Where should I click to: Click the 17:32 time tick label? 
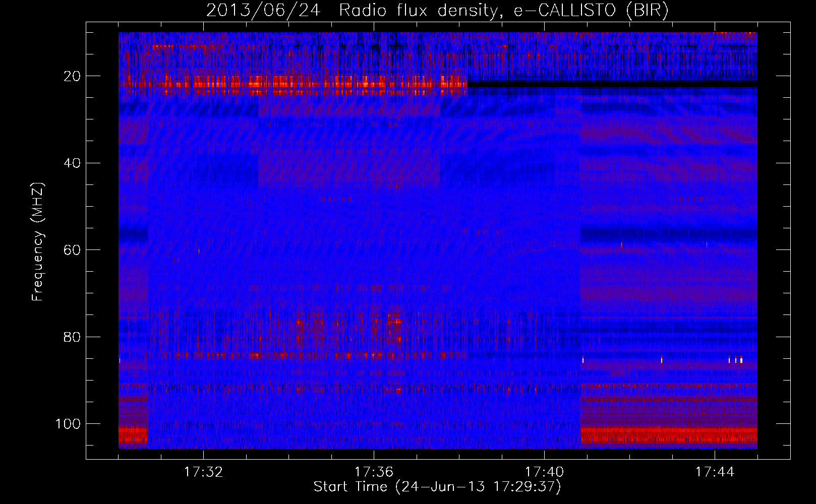point(204,472)
